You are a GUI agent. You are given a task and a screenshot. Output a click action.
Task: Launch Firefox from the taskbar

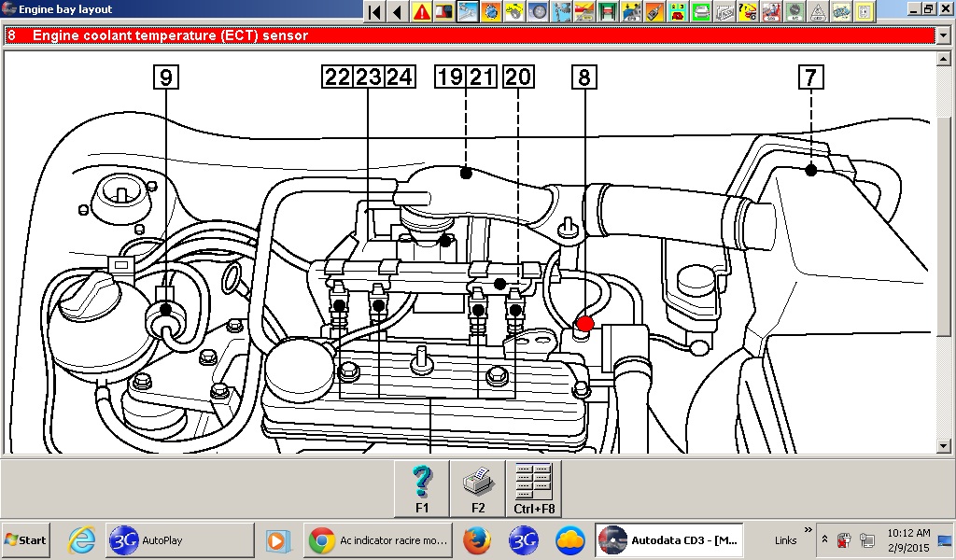(477, 539)
